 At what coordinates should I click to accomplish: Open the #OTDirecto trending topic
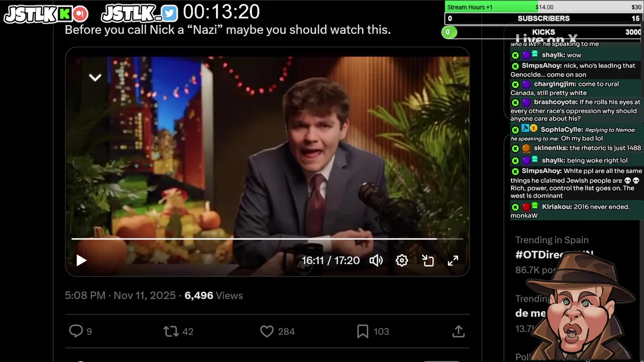coord(554,254)
